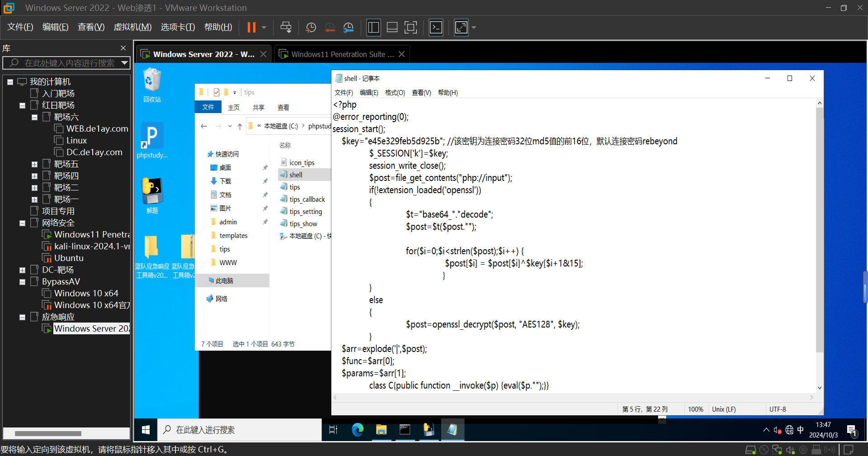Open Notepad 编辑(E) menu
This screenshot has height=456, width=868.
pos(369,93)
